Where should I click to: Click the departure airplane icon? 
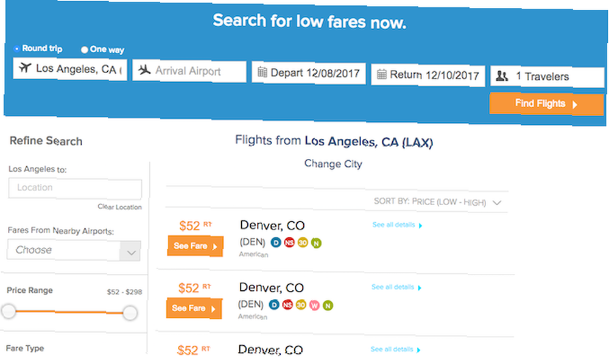(25, 68)
